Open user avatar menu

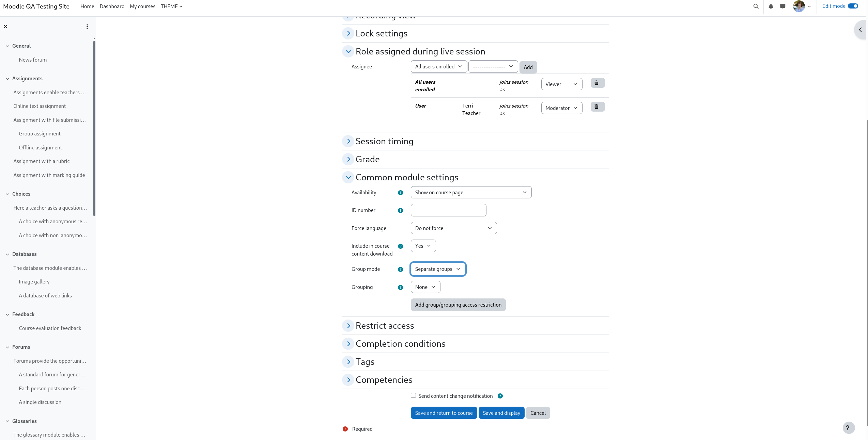(802, 6)
